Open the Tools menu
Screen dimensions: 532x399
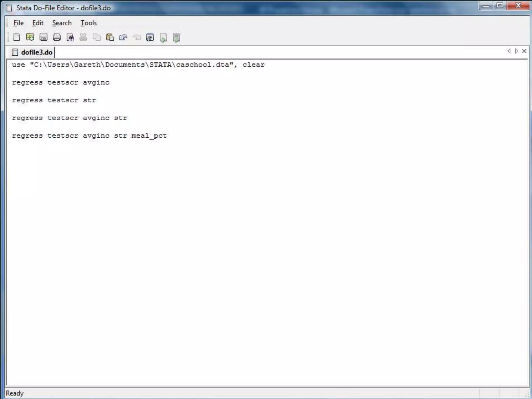[x=89, y=23]
